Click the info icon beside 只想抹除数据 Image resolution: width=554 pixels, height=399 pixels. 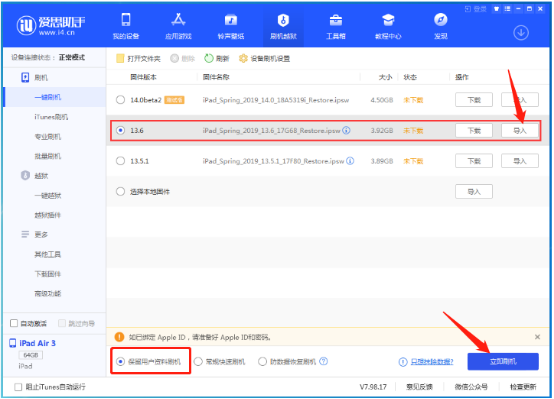pos(403,362)
